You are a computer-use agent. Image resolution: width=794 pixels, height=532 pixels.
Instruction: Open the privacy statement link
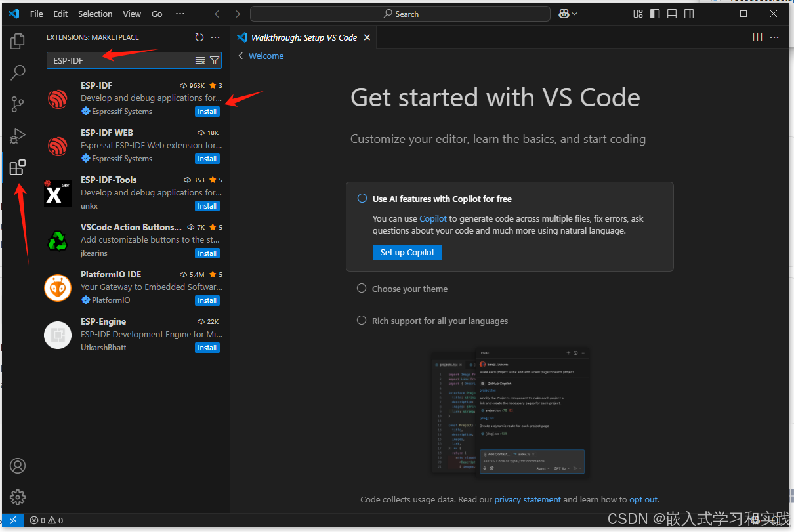tap(528, 500)
